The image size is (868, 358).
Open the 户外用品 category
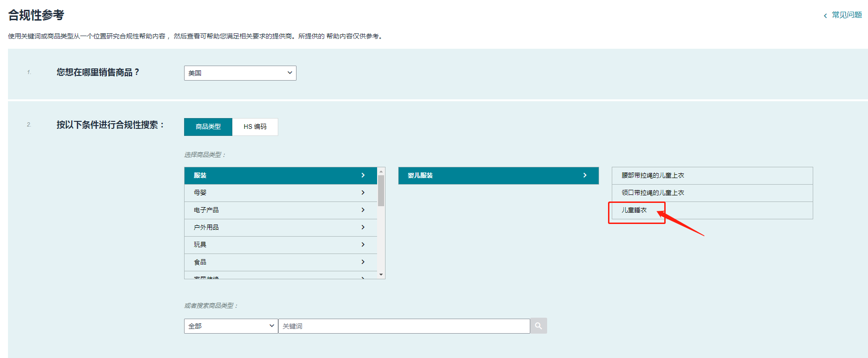click(x=280, y=227)
